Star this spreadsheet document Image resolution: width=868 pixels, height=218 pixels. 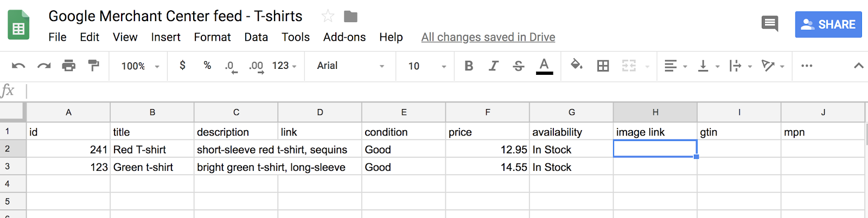(328, 16)
